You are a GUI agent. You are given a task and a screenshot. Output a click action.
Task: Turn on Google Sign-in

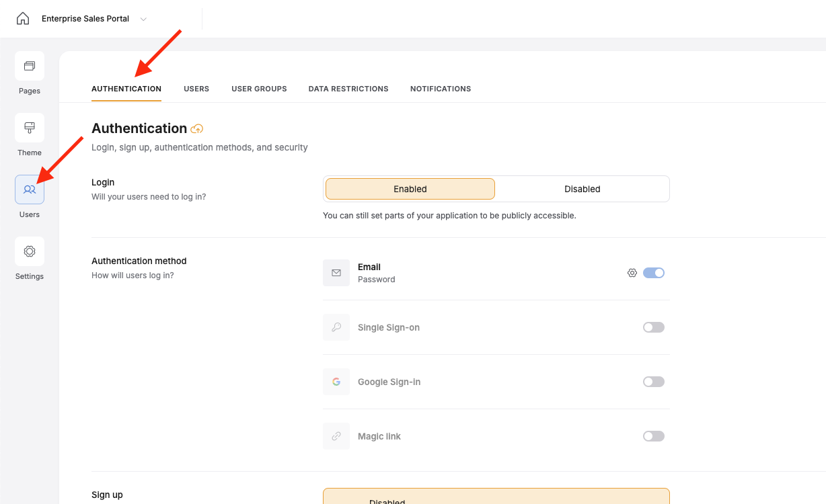click(653, 381)
